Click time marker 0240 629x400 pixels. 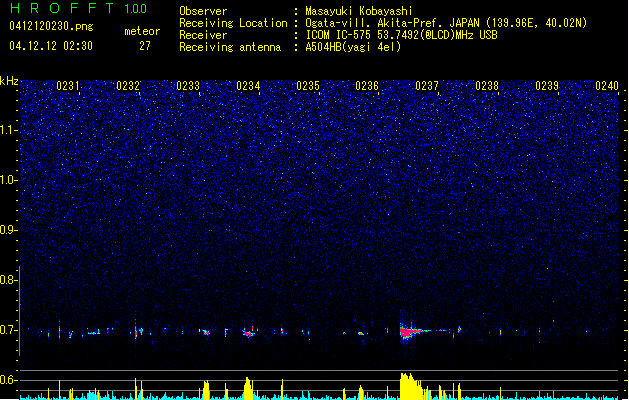(607, 86)
